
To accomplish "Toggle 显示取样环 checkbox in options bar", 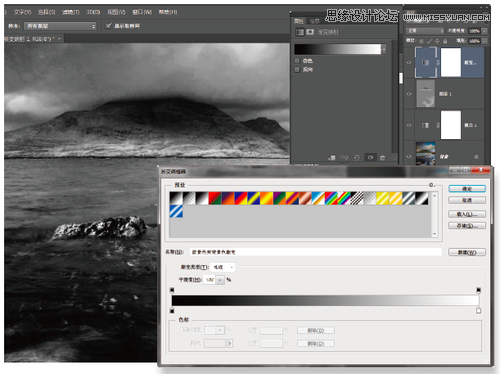I will tap(108, 26).
